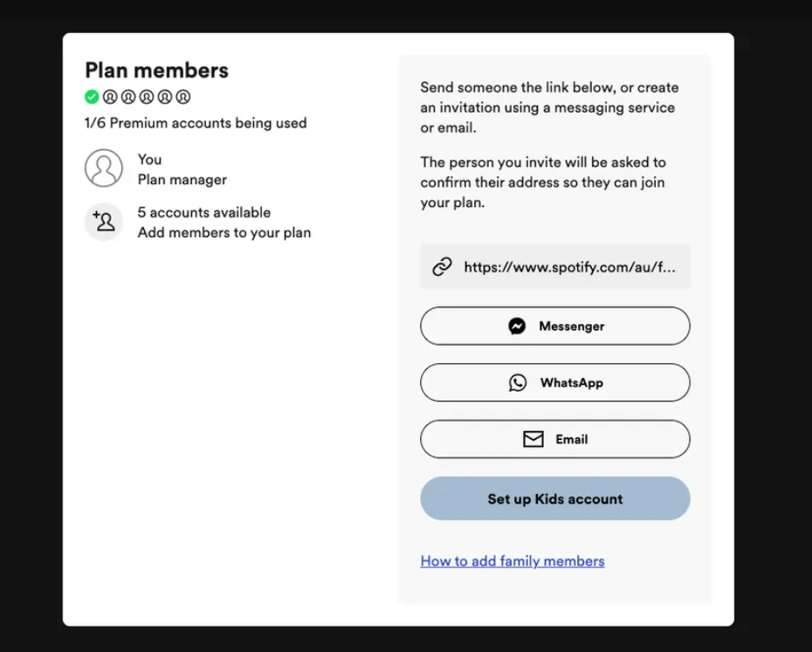Click the fourth member slot icon
812x652 pixels.
click(147, 97)
